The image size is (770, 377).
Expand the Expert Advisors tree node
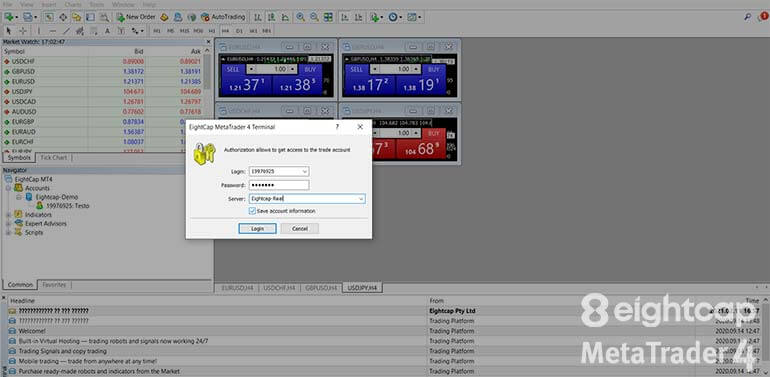[x=8, y=223]
